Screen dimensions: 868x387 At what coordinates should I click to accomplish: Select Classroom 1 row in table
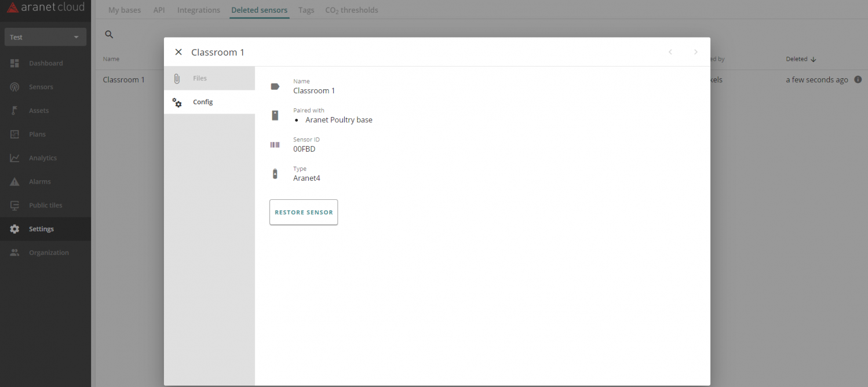(124, 80)
